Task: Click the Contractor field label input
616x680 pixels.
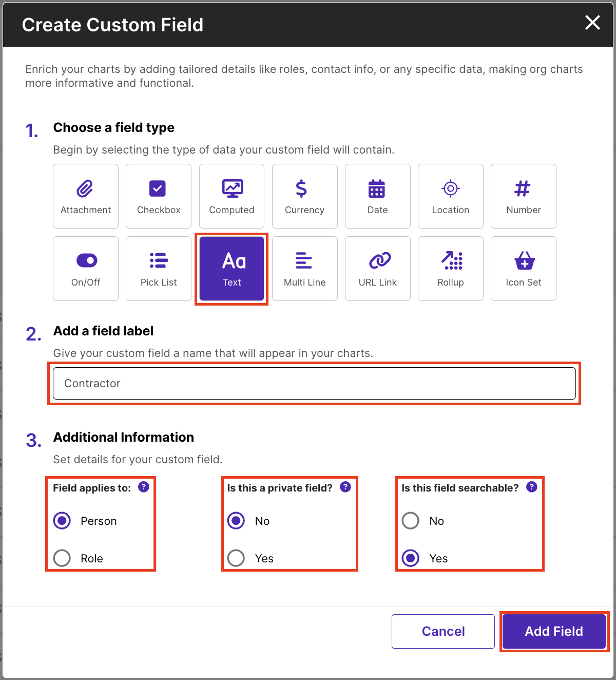Action: (x=314, y=384)
